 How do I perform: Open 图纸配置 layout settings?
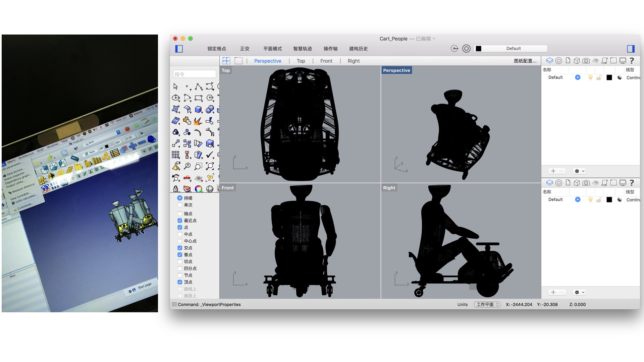[525, 61]
